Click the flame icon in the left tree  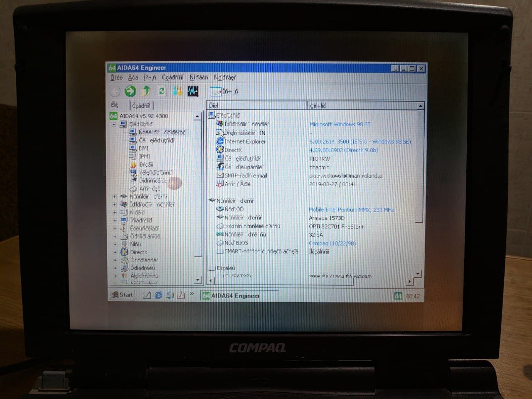pyautogui.click(x=133, y=165)
